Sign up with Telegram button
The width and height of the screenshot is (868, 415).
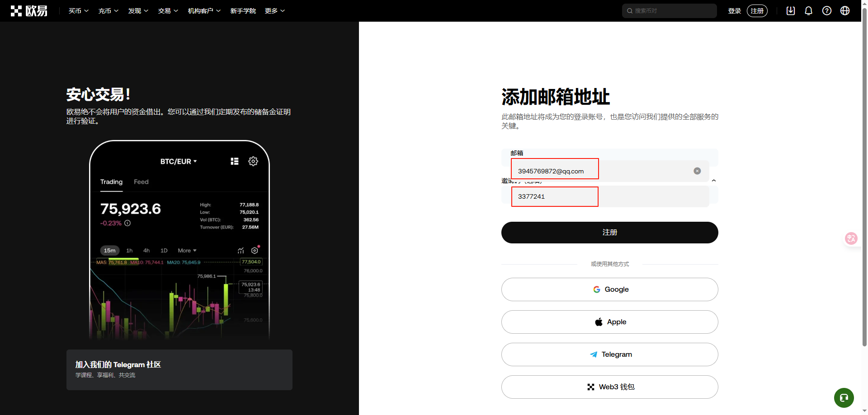point(609,354)
